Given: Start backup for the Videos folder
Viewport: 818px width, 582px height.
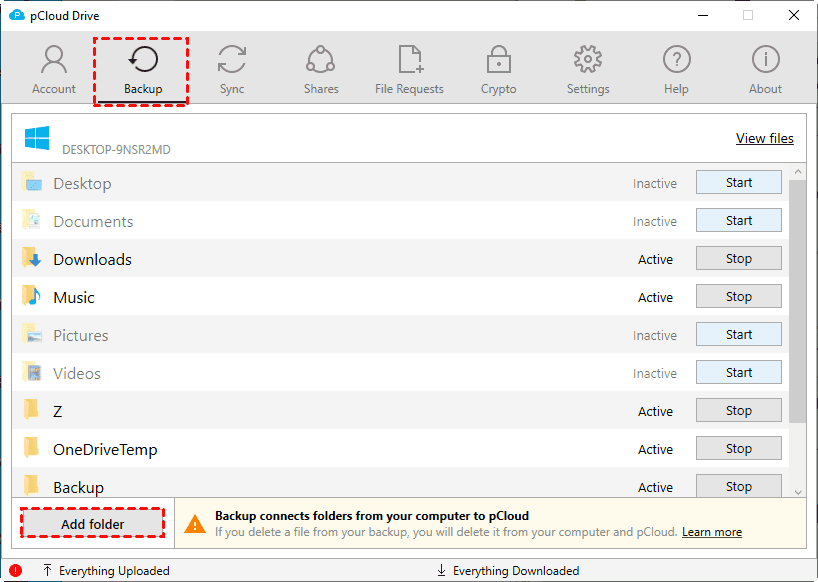Looking at the screenshot, I should click(x=739, y=373).
